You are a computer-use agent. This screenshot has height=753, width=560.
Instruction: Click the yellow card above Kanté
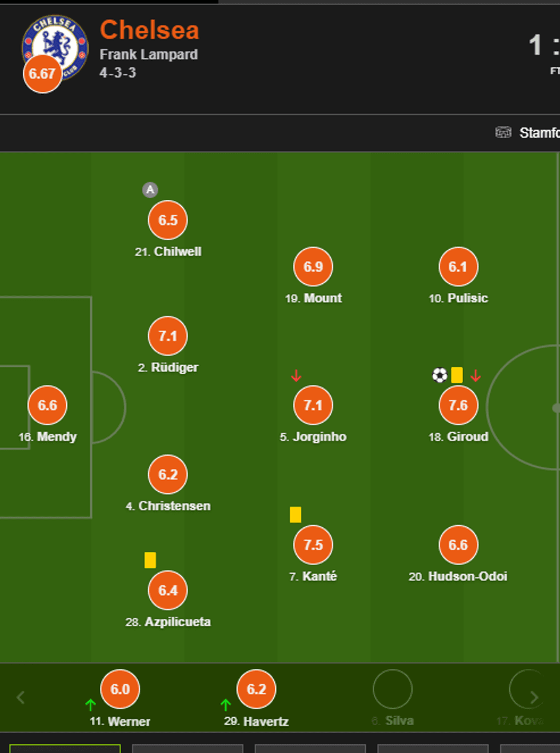coord(295,515)
